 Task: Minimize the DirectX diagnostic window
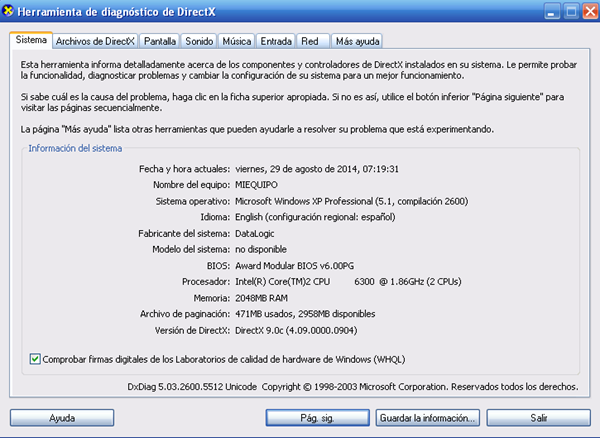pyautogui.click(x=551, y=11)
